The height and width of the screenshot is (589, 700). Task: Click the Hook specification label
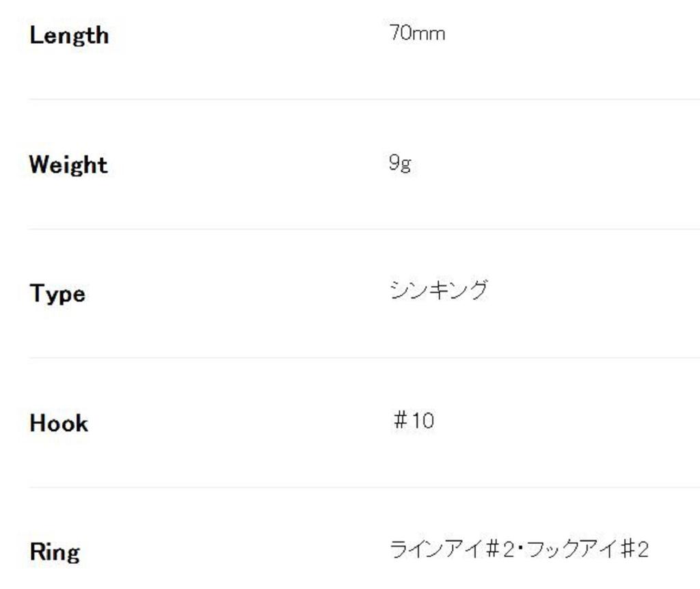pyautogui.click(x=59, y=424)
